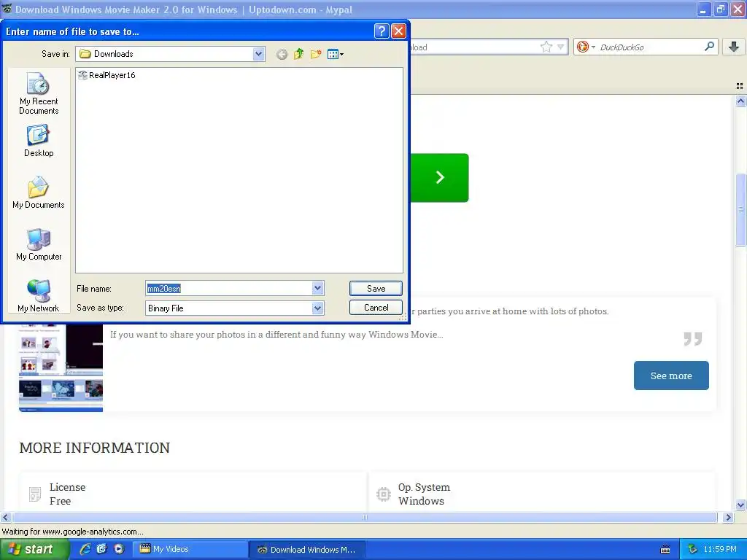Click the tab groups grid icon
This screenshot has width=747, height=560.
740,86
